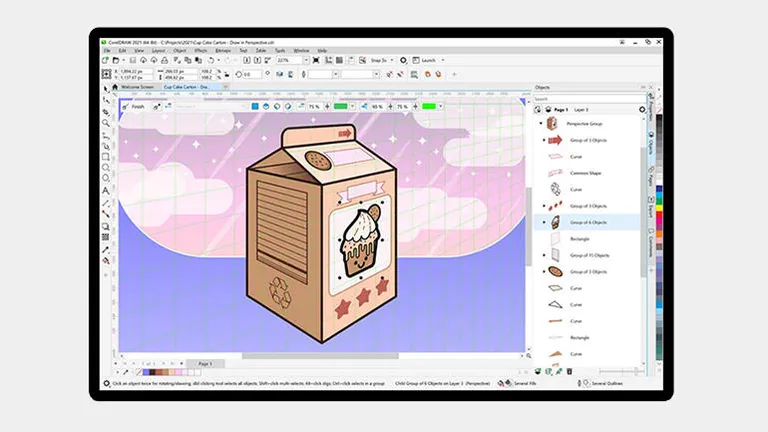Click the Finish button in perspective toolbar
Screen dimensions: 768x432
pyautogui.click(x=138, y=106)
